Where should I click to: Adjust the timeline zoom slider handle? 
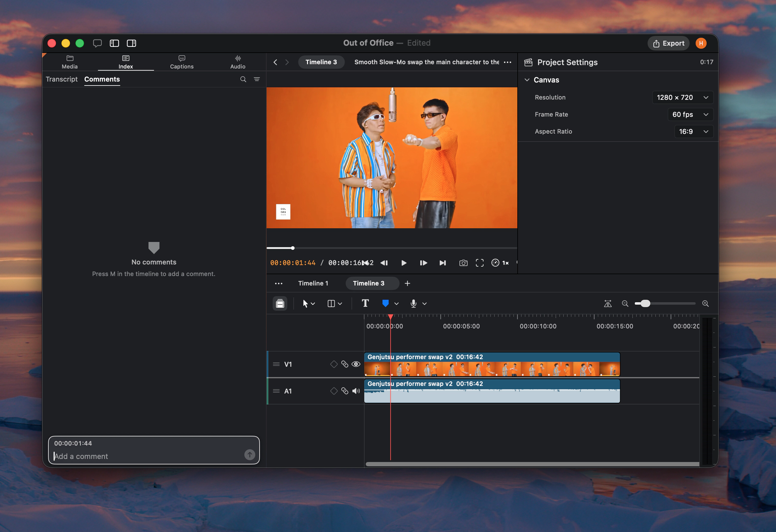645,303
